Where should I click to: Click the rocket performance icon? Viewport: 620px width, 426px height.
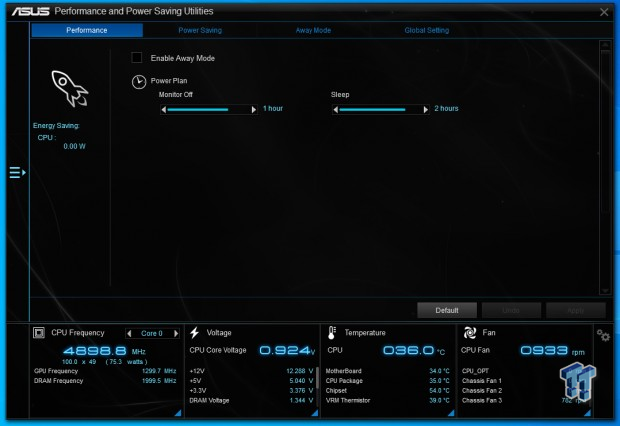coord(70,89)
